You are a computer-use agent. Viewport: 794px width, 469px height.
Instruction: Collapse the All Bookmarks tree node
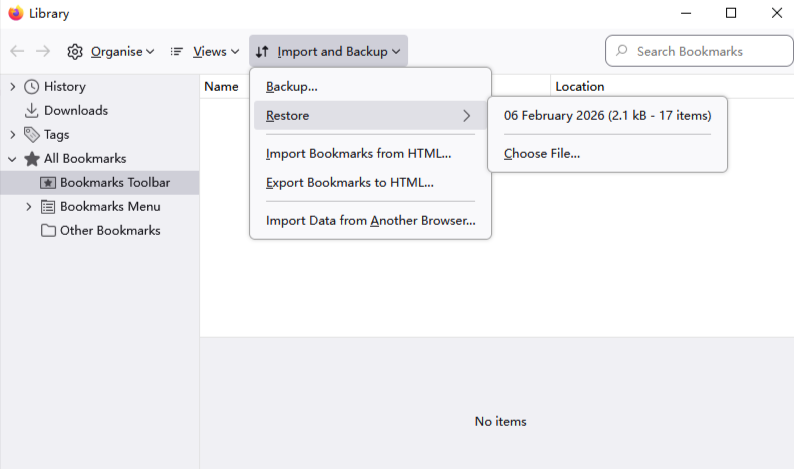12,159
